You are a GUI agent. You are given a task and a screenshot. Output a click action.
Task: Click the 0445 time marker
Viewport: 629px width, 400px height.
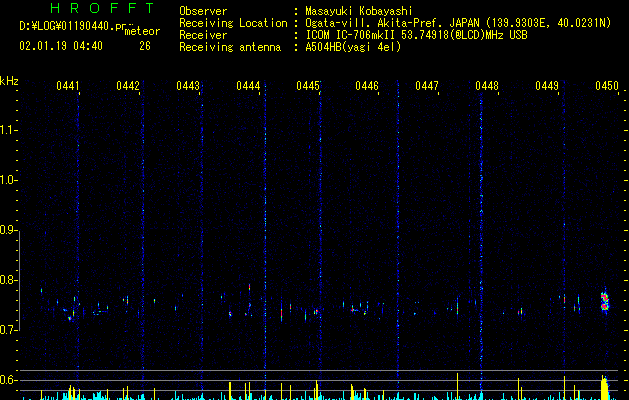tap(308, 85)
